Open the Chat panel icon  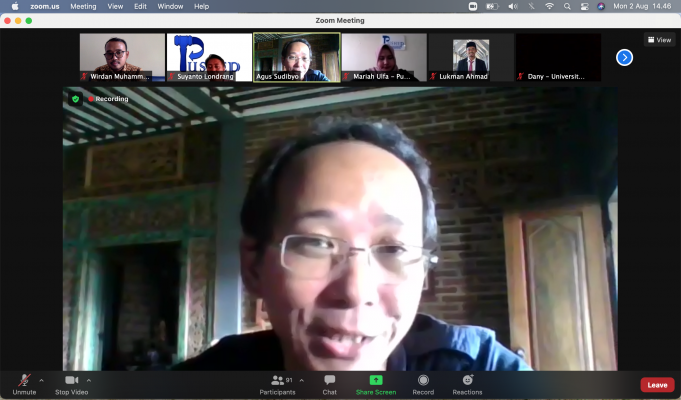329,381
